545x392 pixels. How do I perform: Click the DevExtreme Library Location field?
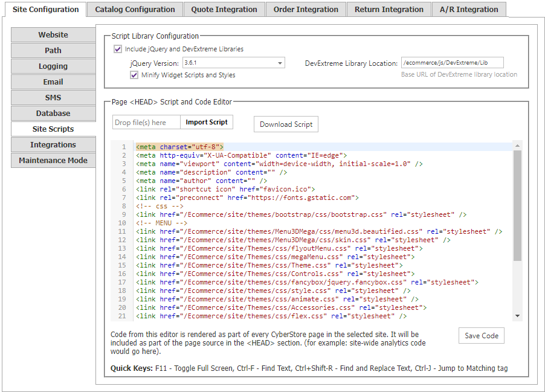point(452,63)
